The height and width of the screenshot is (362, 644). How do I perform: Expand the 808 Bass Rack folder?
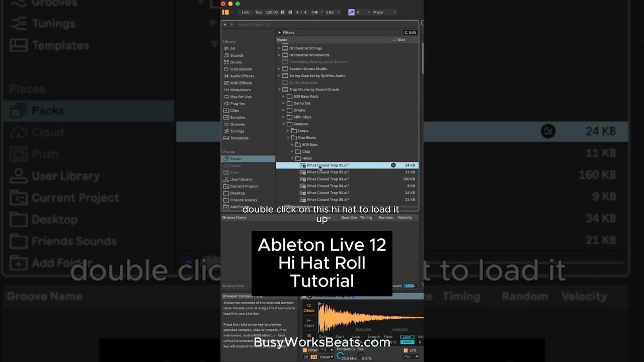tap(284, 97)
